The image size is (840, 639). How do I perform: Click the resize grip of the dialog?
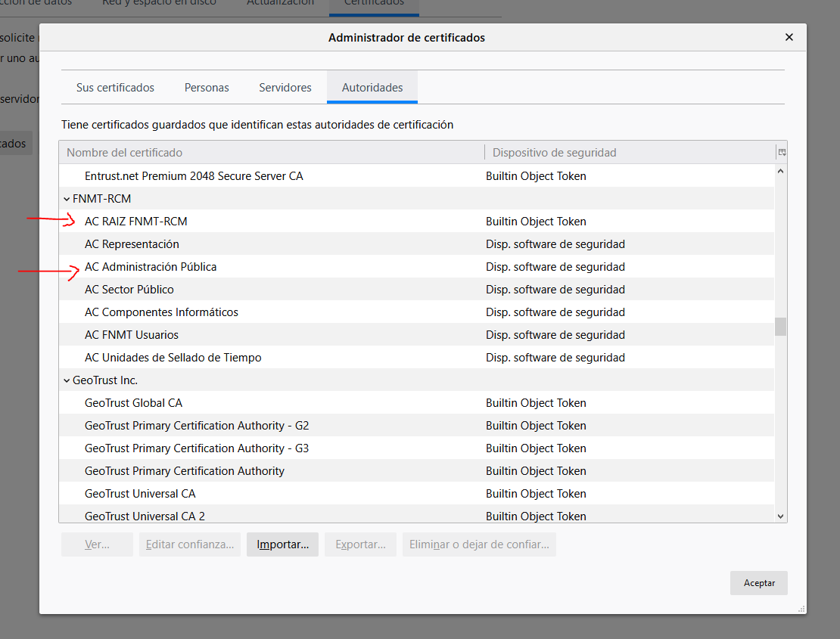(801, 609)
